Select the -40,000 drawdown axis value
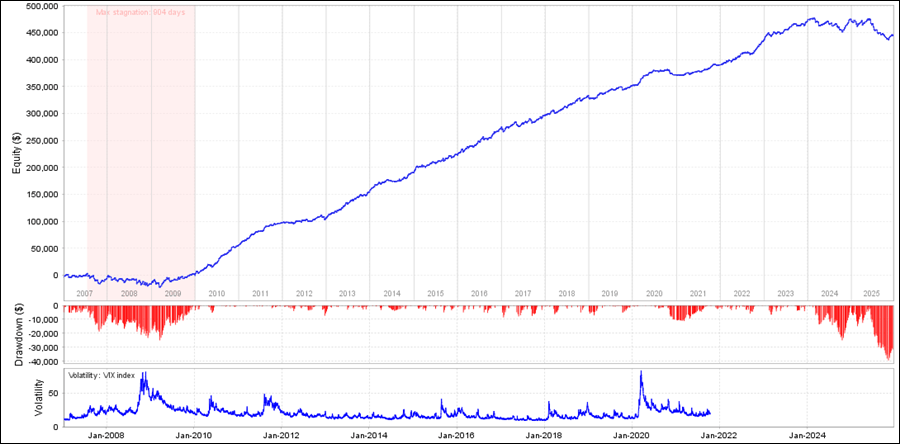Image resolution: width=900 pixels, height=444 pixels. click(40, 362)
